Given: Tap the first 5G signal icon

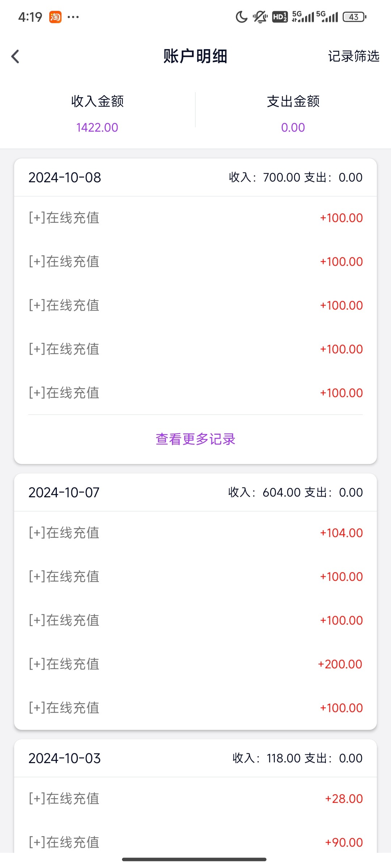Looking at the screenshot, I should pyautogui.click(x=303, y=17).
